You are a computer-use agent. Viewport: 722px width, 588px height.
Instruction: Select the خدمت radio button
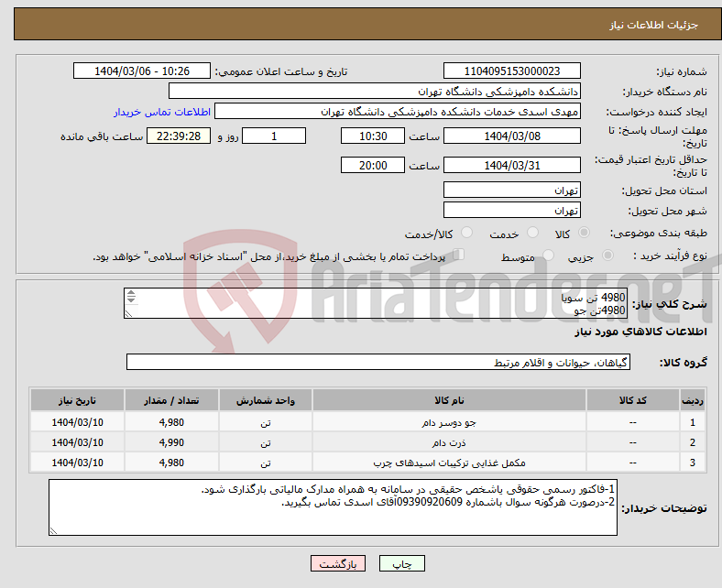(532, 233)
